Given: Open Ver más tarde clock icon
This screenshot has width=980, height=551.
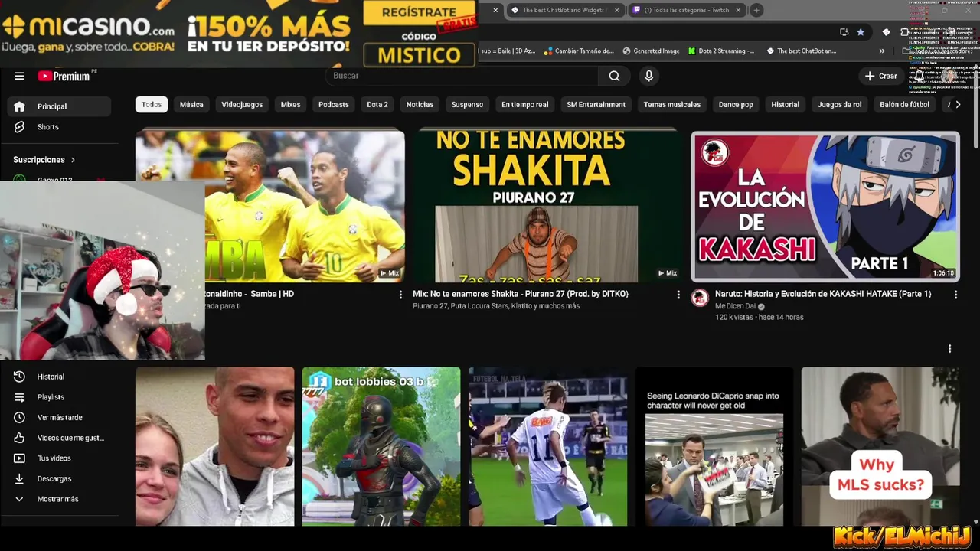Looking at the screenshot, I should (19, 417).
